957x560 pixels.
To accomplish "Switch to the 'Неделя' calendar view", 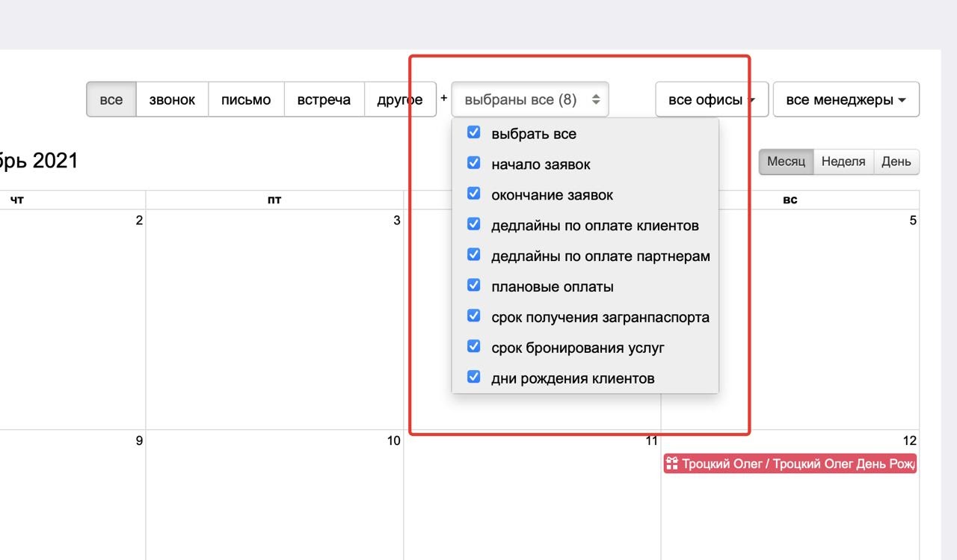I will [x=843, y=161].
